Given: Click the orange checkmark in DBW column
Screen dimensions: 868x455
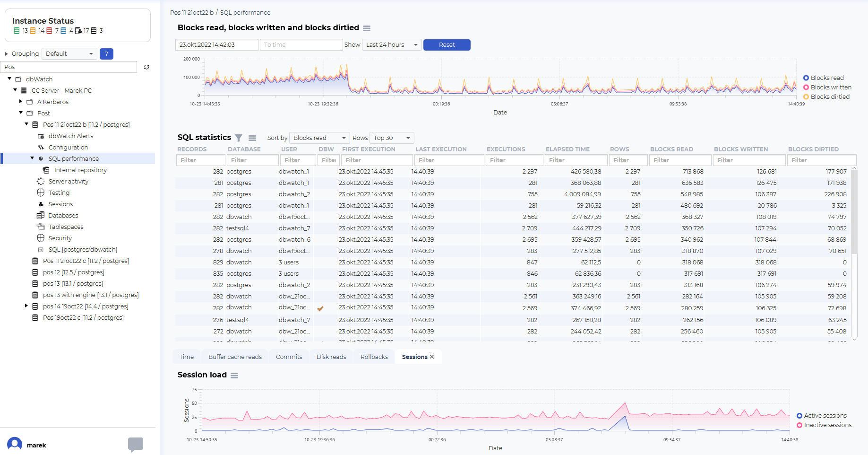Looking at the screenshot, I should click(x=320, y=308).
